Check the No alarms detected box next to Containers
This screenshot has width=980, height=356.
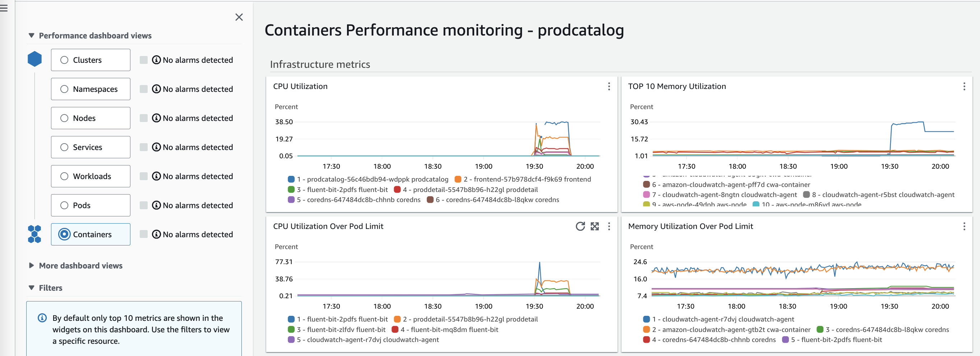click(x=143, y=234)
